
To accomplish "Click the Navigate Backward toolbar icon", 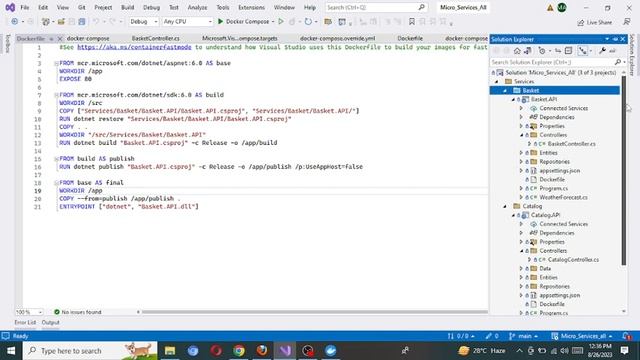I will (x=15, y=22).
